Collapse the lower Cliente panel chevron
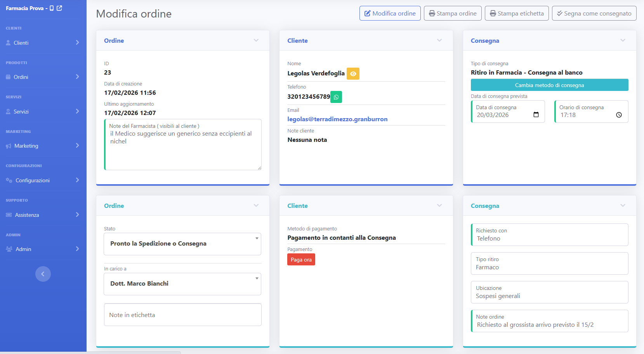Image resolution: width=644 pixels, height=354 pixels. 439,206
